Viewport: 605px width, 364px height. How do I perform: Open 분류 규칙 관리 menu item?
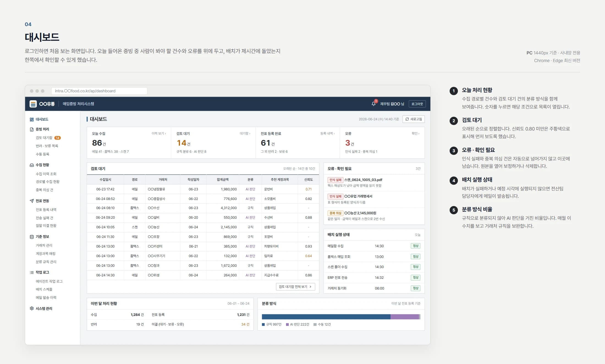click(46, 262)
